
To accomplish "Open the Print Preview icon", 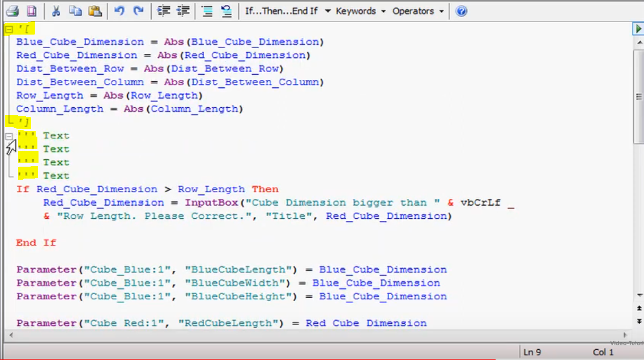I will point(32,11).
